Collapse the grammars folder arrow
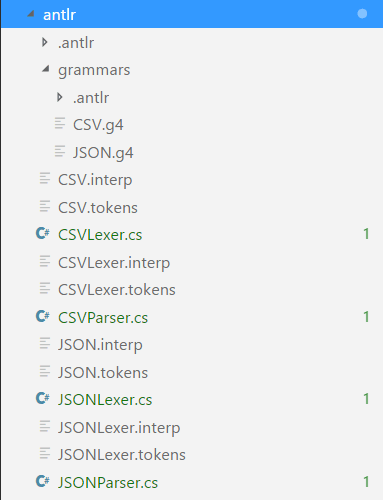The width and height of the screenshot is (383, 500). point(46,69)
